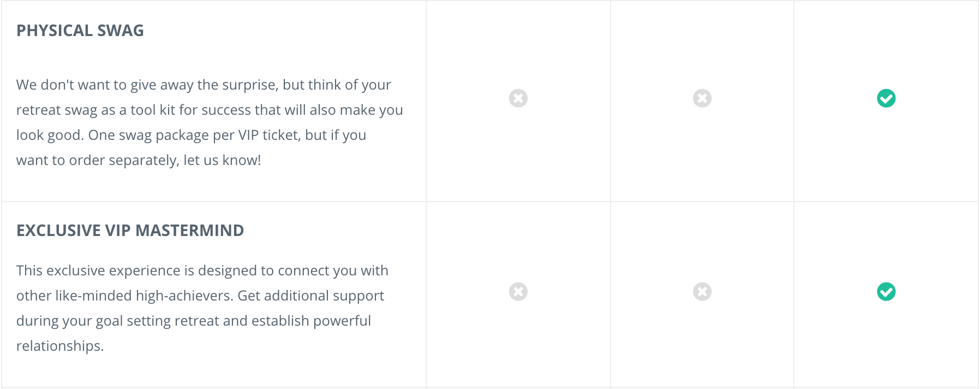Click the EXCLUSIVE VIP MASTERMIND heading
The height and width of the screenshot is (389, 980).
(x=130, y=231)
